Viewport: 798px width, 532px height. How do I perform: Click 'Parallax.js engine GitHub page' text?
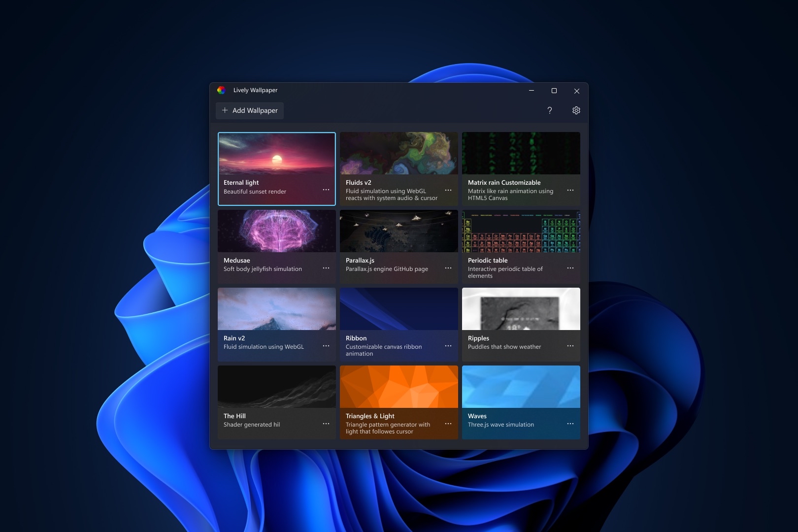tap(387, 269)
